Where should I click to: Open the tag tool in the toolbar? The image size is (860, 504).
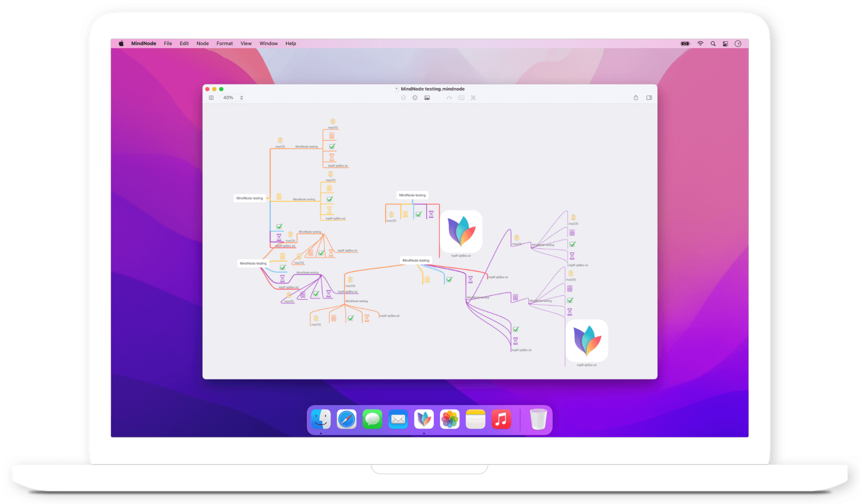click(x=461, y=98)
